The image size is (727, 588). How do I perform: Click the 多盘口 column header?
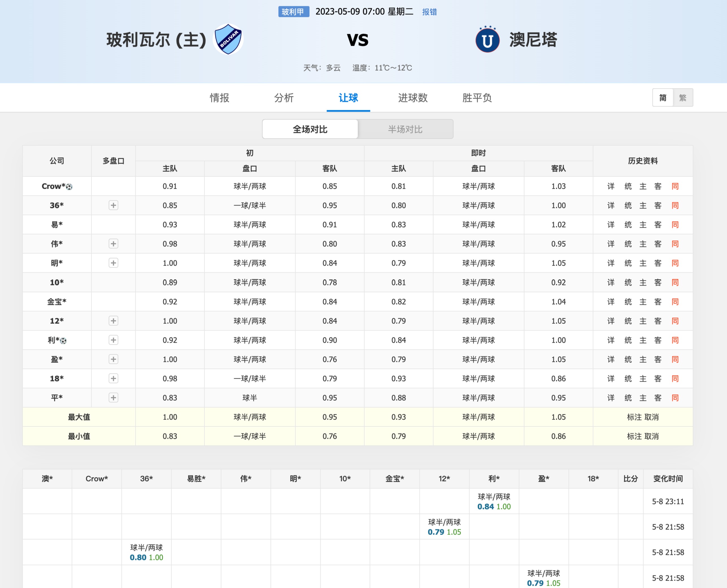pyautogui.click(x=114, y=161)
